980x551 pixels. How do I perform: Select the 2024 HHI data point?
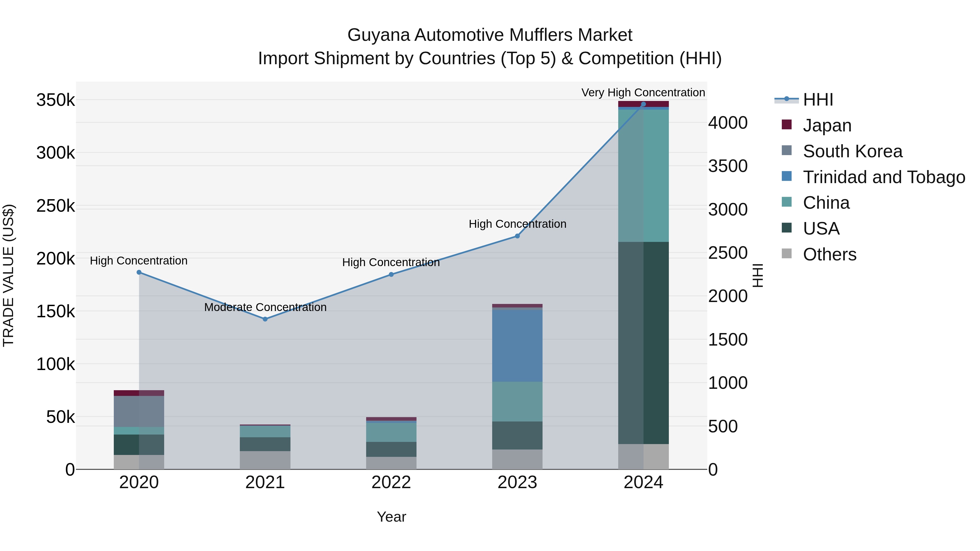pyautogui.click(x=643, y=104)
